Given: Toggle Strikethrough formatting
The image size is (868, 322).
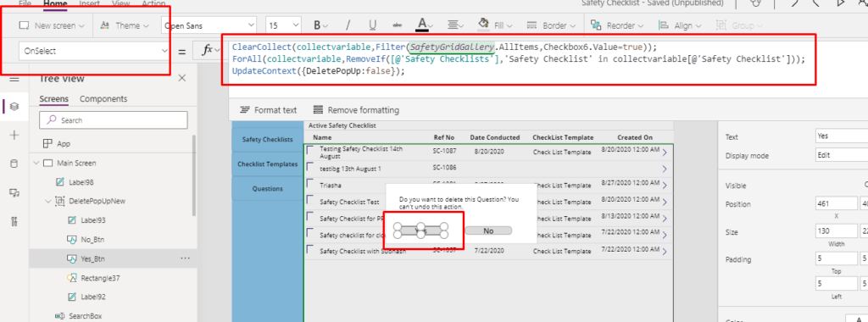Looking at the screenshot, I should point(397,25).
